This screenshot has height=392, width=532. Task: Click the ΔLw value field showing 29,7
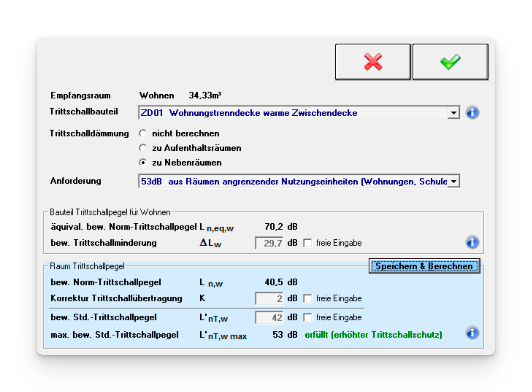click(x=269, y=243)
